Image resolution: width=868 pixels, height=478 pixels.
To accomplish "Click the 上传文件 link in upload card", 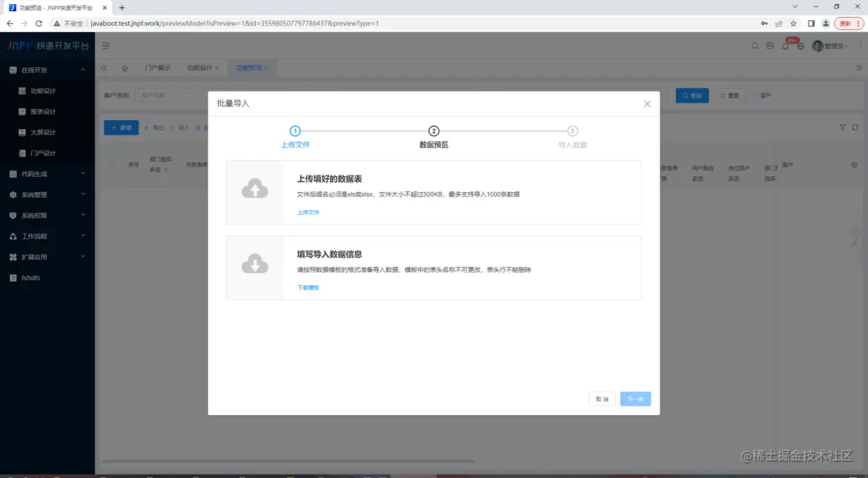I will (308, 212).
